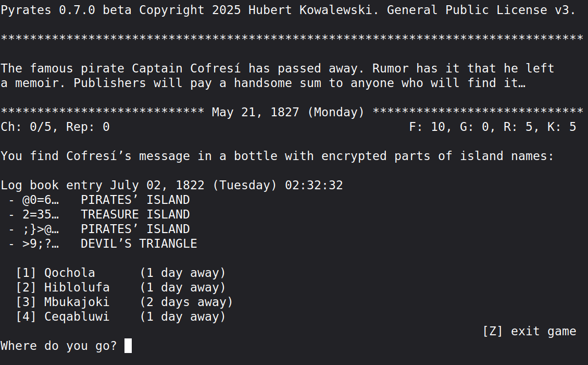Click the '2 days away' distance text
This screenshot has width=588, height=365.
coord(186,302)
